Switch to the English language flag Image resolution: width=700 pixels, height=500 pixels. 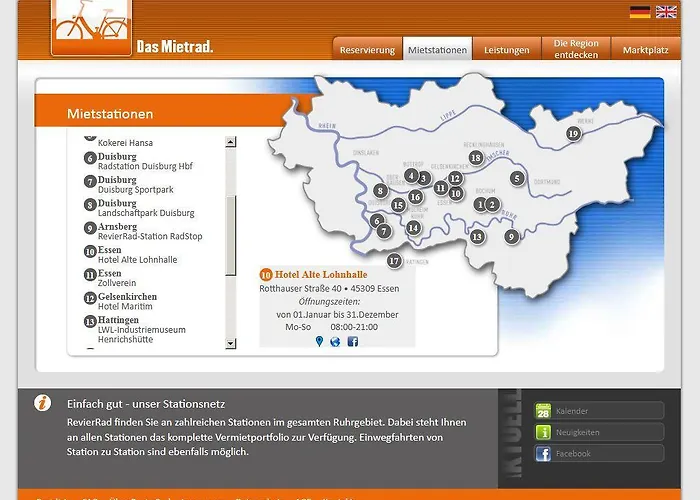tap(666, 12)
